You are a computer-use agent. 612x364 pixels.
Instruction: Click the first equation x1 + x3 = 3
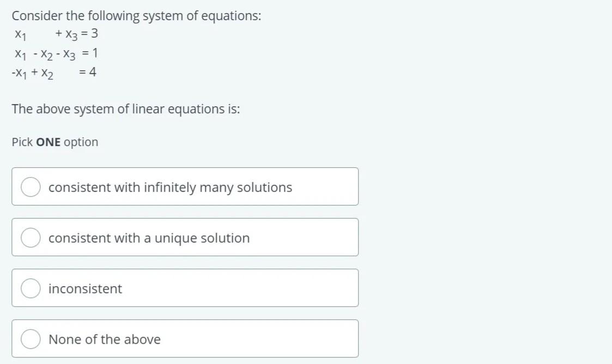pyautogui.click(x=56, y=34)
